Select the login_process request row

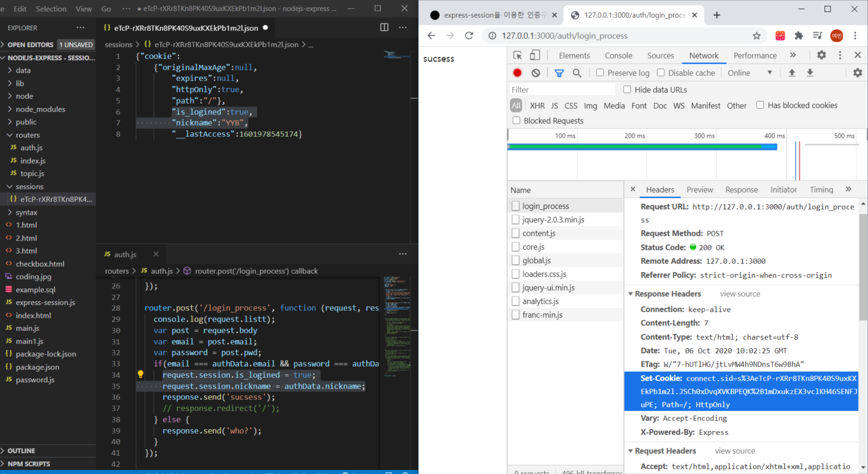(x=566, y=206)
